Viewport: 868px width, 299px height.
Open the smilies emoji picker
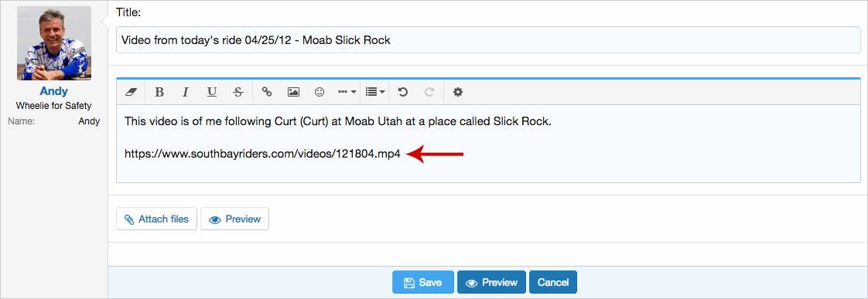coord(320,92)
